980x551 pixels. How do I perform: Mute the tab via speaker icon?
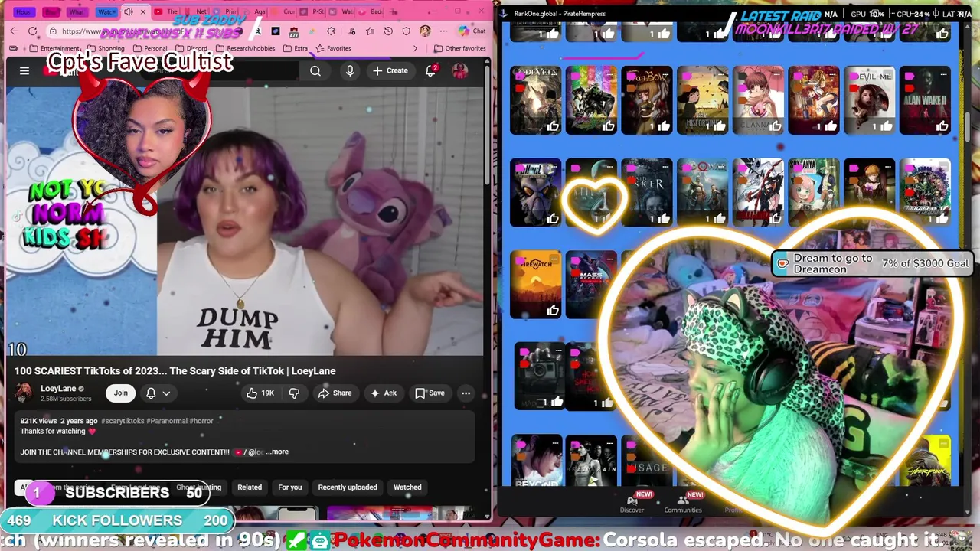(x=129, y=12)
